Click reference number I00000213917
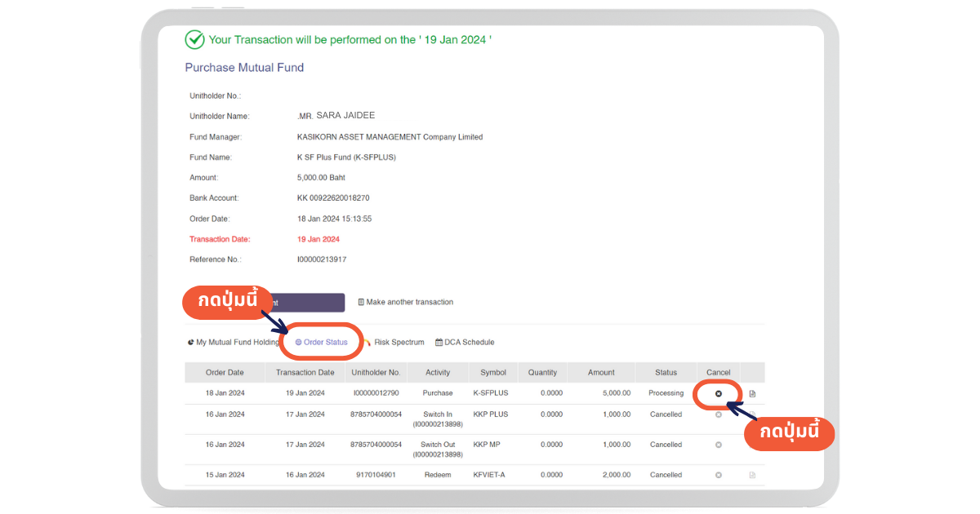 tap(322, 259)
